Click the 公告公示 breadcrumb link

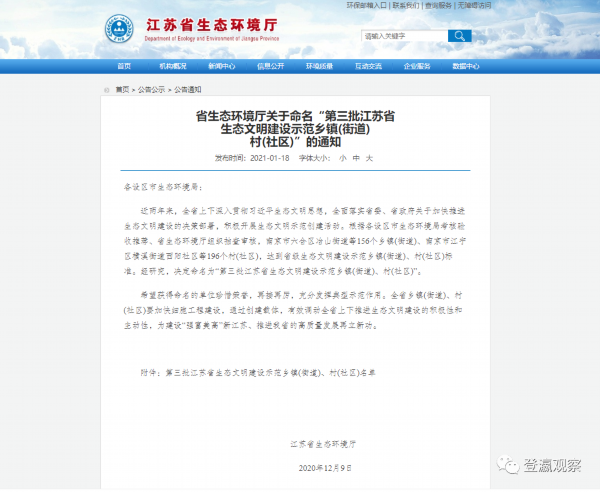[x=150, y=89]
